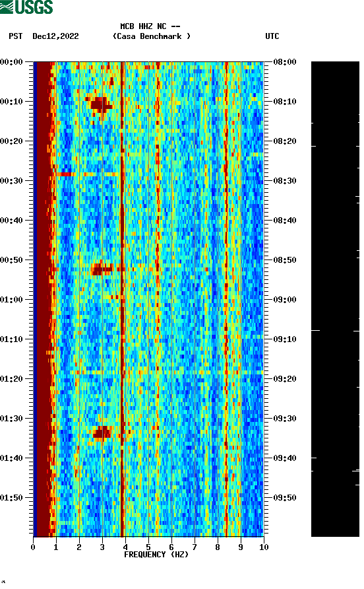Click the 2 Hz frequency tick label
364x589 pixels.
point(79,547)
